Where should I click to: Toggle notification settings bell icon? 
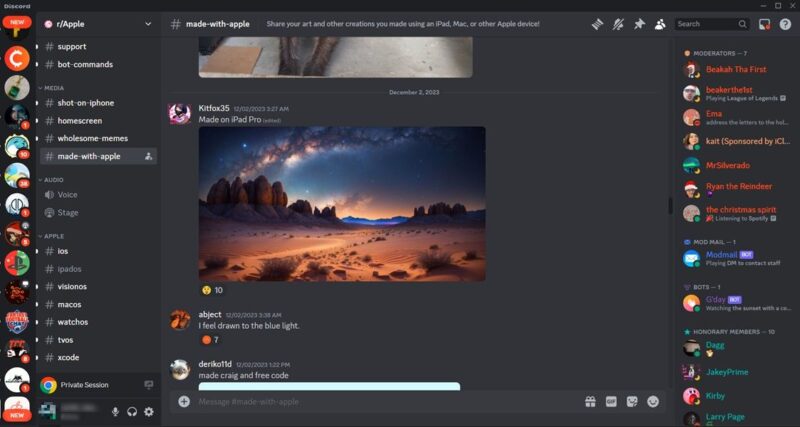(x=618, y=24)
